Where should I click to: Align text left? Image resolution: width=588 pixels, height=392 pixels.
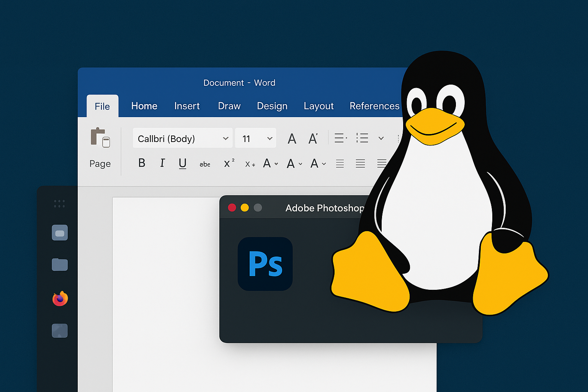point(340,163)
